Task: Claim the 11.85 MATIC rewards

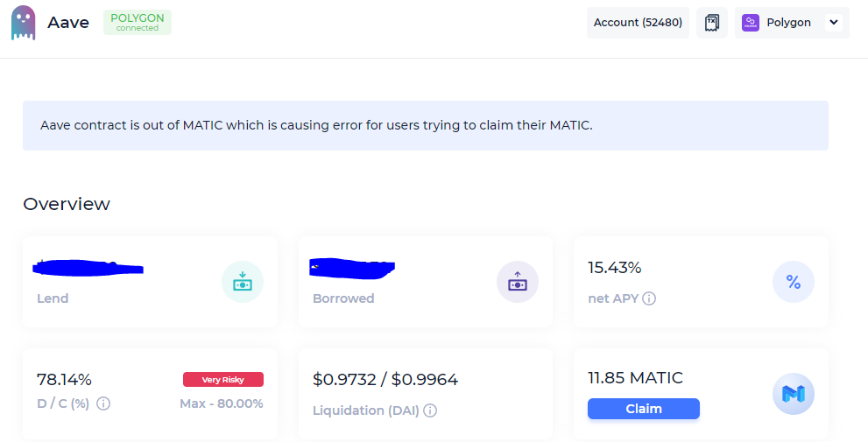Action: click(x=644, y=409)
